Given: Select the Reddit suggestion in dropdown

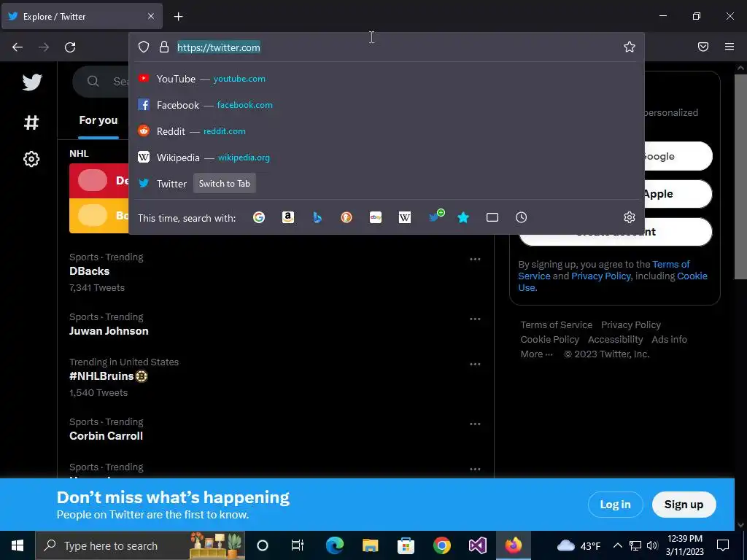Looking at the screenshot, I should (x=387, y=131).
